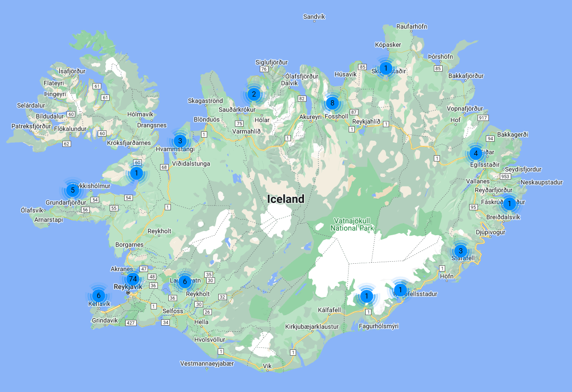The height and width of the screenshot is (392, 572).
Task: Select the "3" marker at Stafafell
Action: 460,250
